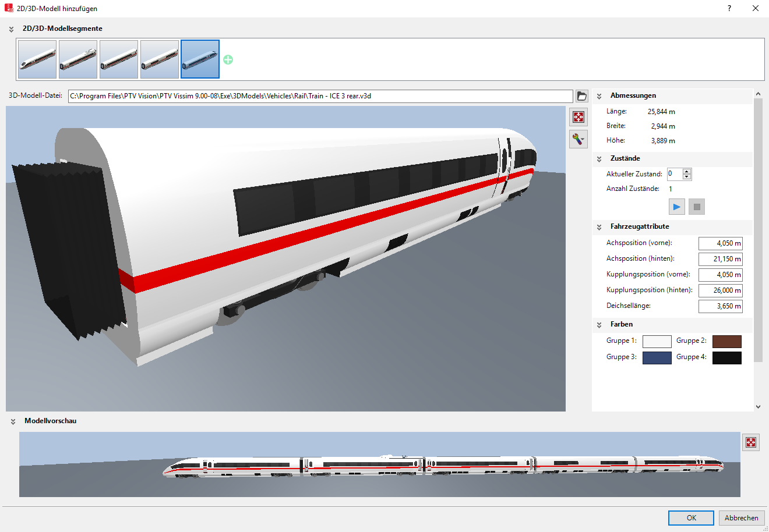Click fit-view icon beside the 3D viewport
Screen dimensions: 769x532
[x=578, y=117]
